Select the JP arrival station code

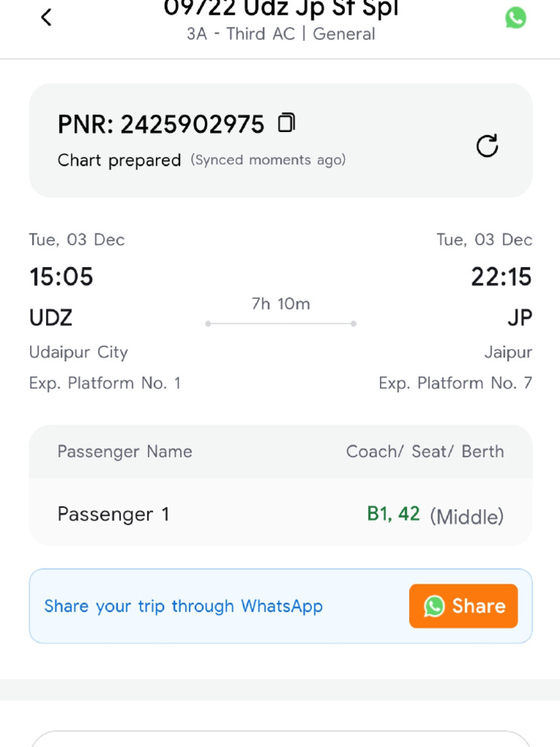coord(519,318)
